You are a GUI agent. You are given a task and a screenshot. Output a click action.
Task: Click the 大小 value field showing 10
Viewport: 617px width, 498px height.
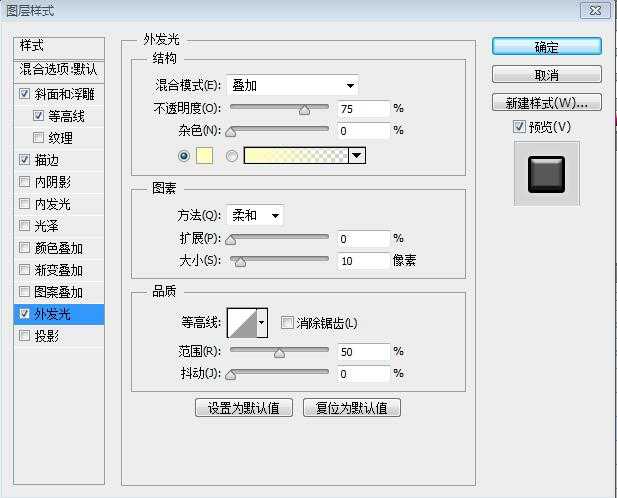pyautogui.click(x=364, y=261)
